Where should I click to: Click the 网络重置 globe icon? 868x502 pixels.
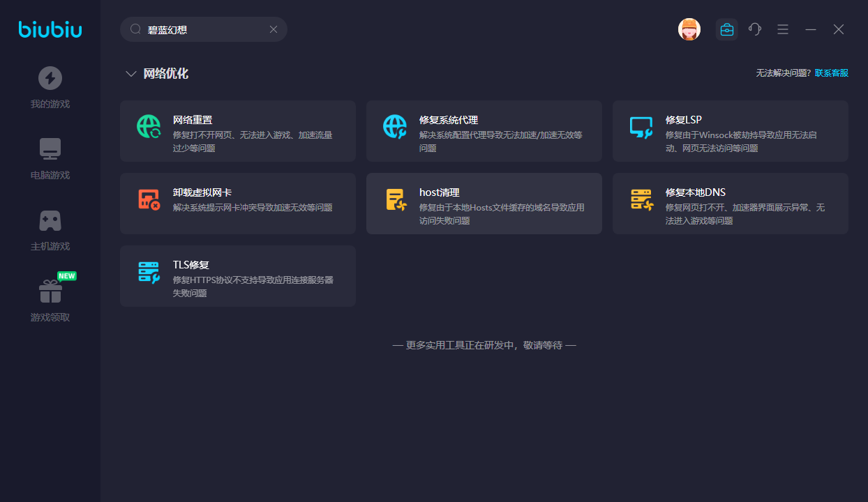149,126
